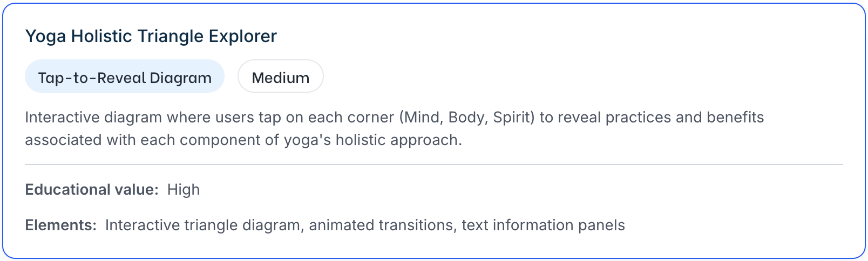Screen dimensions: 868x261
Task: Click the Educational value label
Action: (x=92, y=190)
